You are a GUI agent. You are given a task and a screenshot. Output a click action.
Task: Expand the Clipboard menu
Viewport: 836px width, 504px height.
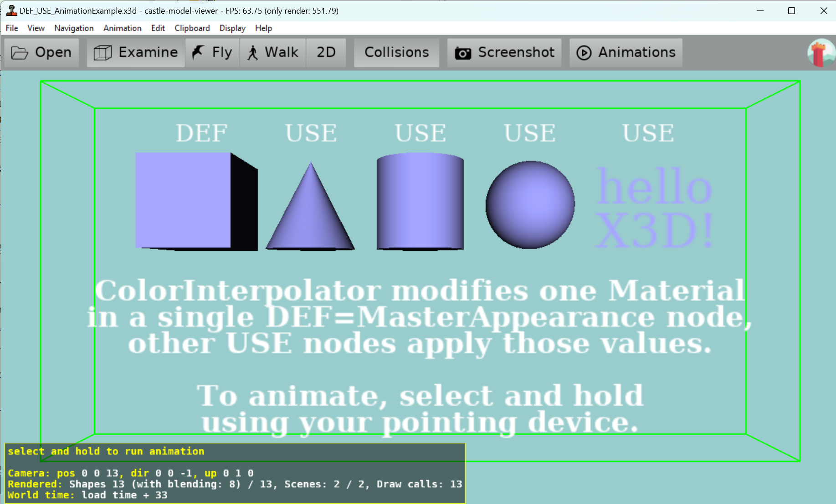click(x=192, y=28)
